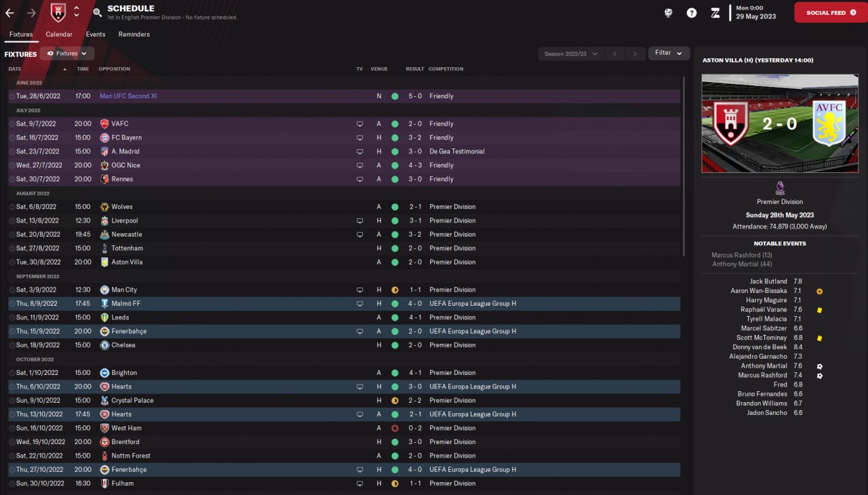This screenshot has height=495, width=868.
Task: Click the back navigation arrow
Action: 9,12
